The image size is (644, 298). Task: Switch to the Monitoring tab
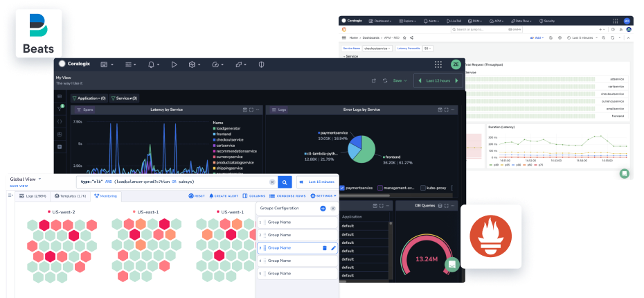[x=105, y=197]
